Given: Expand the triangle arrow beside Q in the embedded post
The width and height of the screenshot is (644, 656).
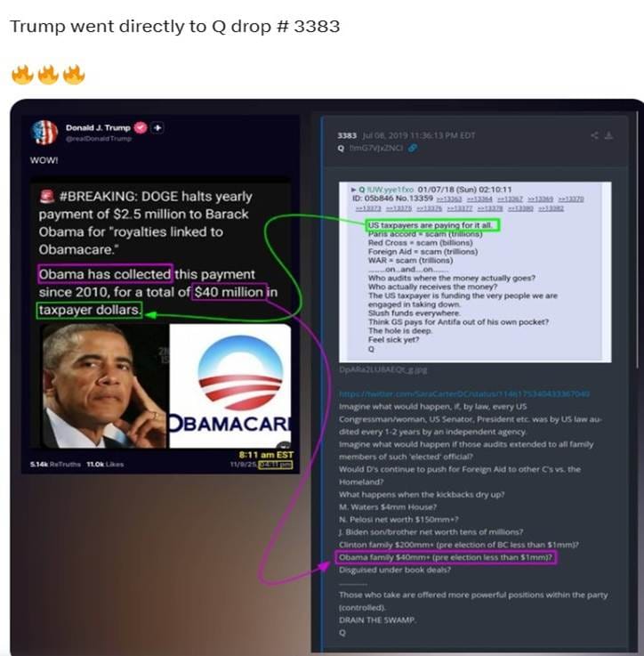Looking at the screenshot, I should click(x=354, y=190).
